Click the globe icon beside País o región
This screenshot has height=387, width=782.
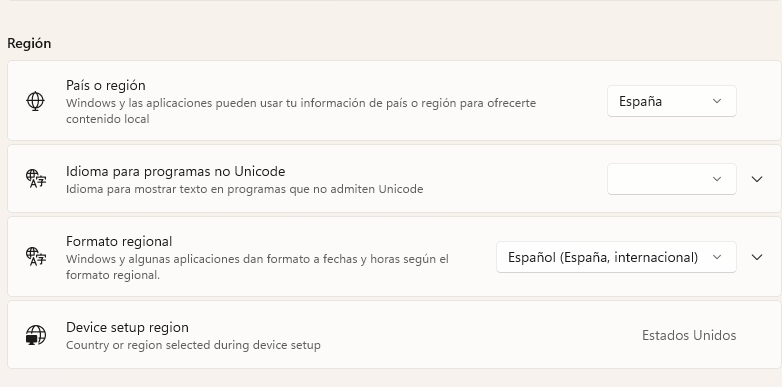[x=35, y=101]
